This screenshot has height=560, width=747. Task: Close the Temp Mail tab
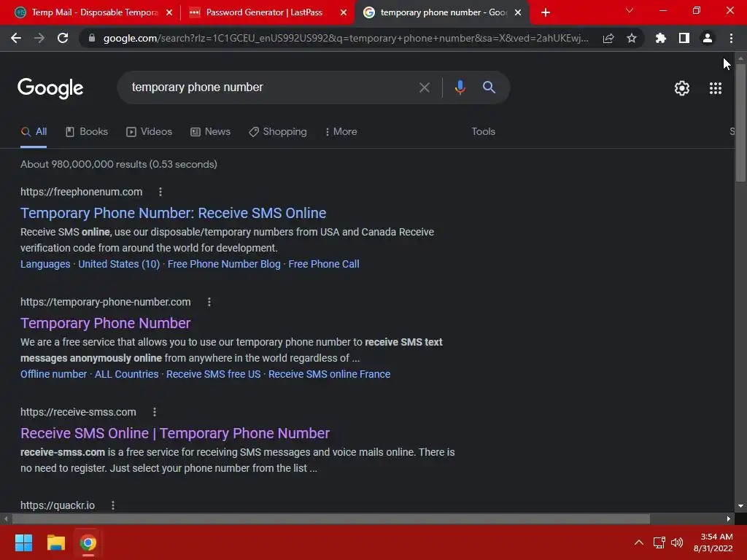coord(169,12)
